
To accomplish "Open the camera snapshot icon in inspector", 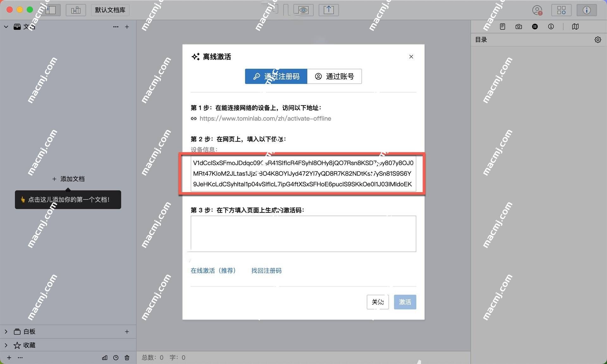I will [518, 27].
